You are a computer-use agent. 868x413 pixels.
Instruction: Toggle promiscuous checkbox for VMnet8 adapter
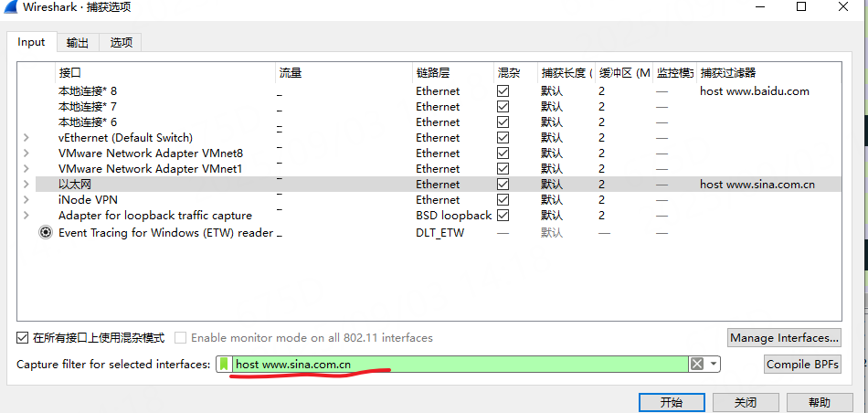click(503, 153)
